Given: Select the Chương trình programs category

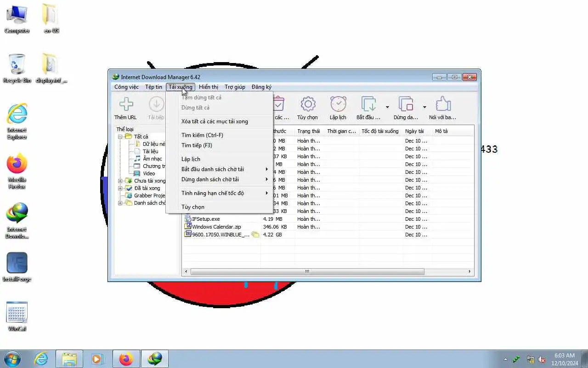Looking at the screenshot, I should coord(154,166).
